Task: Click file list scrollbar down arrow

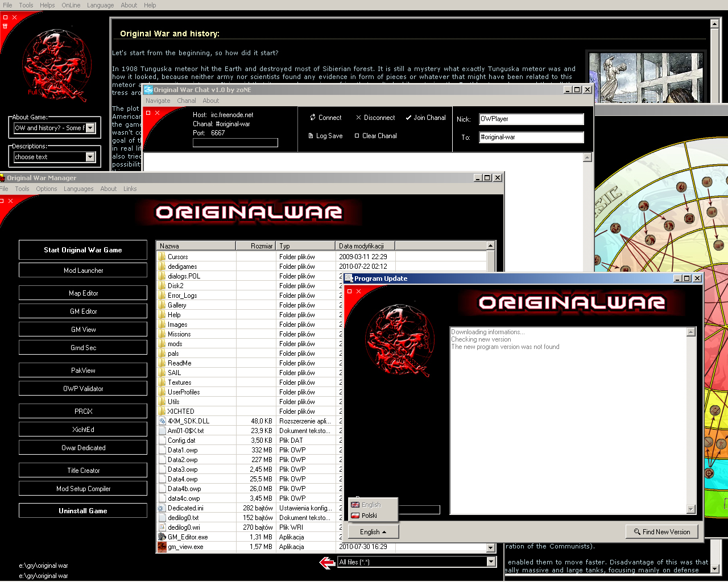Action: point(491,547)
